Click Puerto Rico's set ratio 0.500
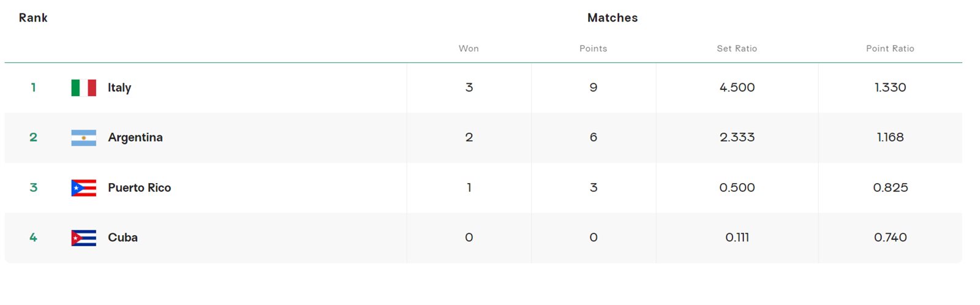Image resolution: width=980 pixels, height=305 pixels. pyautogui.click(x=737, y=188)
